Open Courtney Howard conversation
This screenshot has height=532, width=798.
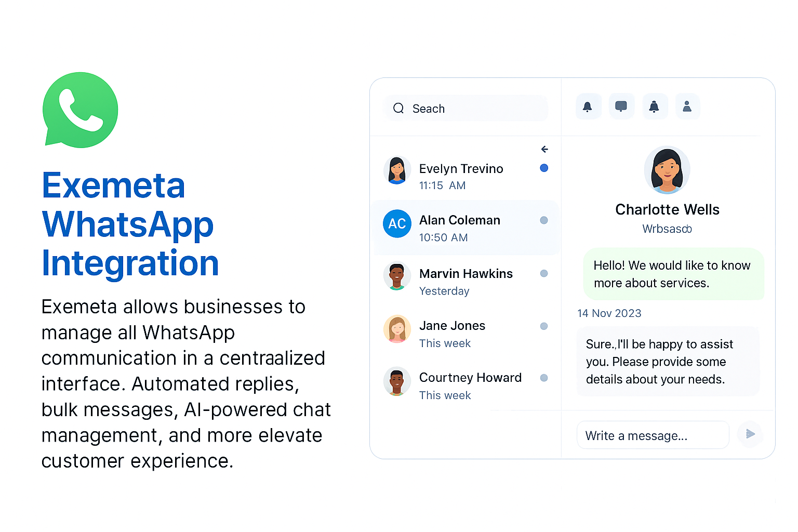466,385
